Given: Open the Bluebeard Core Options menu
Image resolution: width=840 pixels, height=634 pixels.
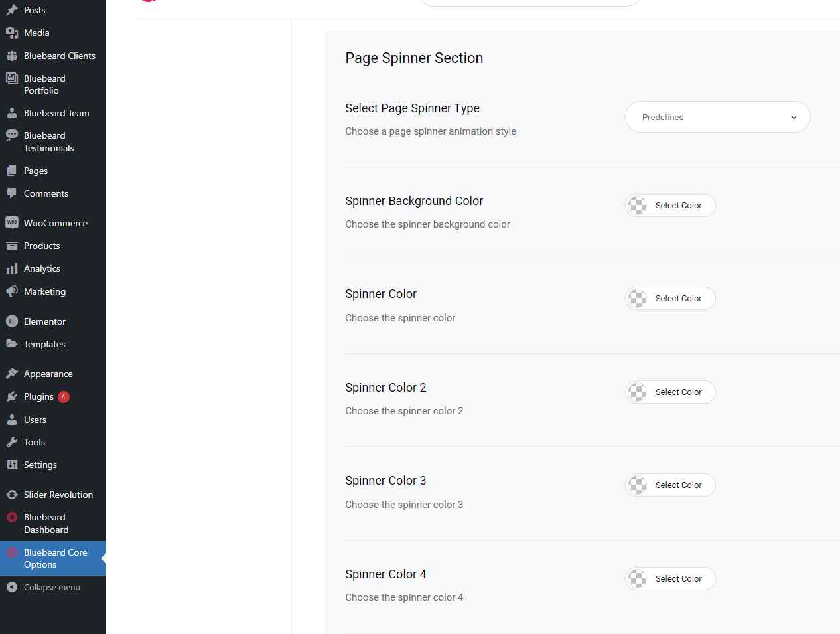Looking at the screenshot, I should (53, 558).
